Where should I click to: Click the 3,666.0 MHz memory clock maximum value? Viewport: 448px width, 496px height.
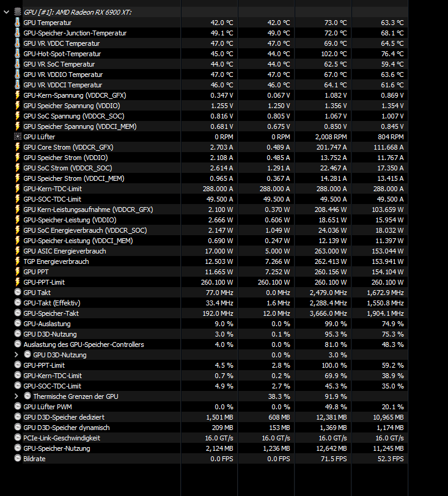[x=328, y=313]
